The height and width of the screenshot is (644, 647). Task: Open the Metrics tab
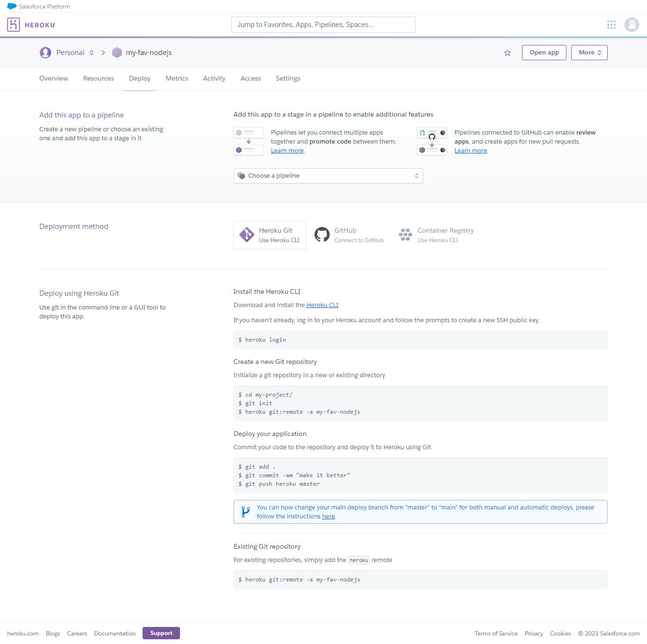(177, 78)
